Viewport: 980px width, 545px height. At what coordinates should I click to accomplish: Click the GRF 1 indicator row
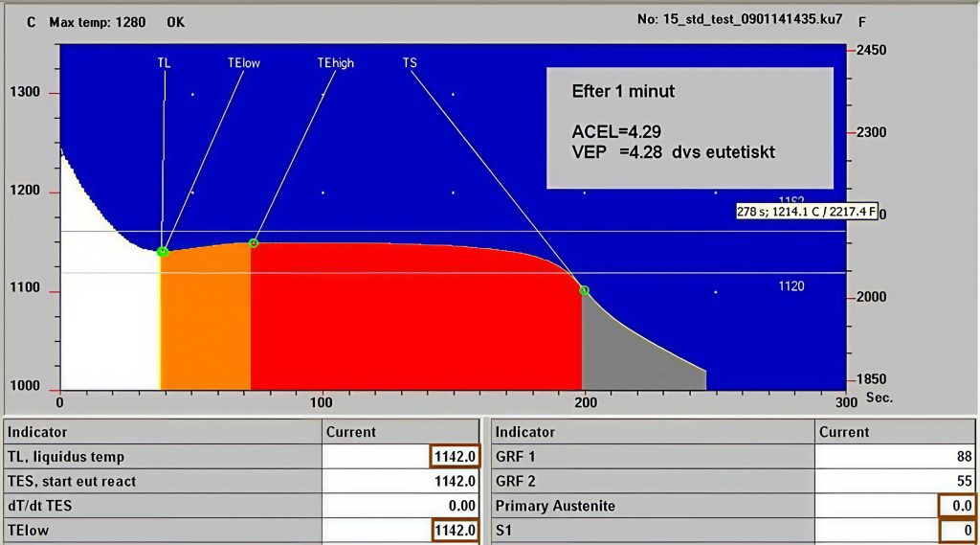click(651, 457)
